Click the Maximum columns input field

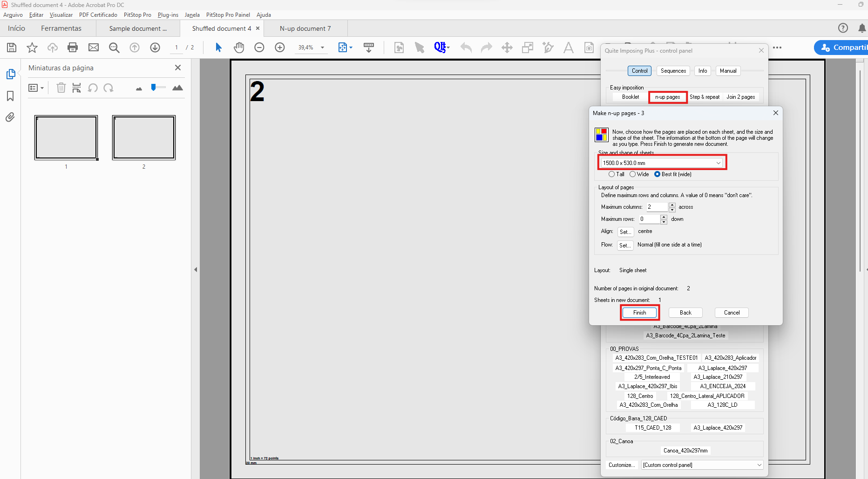657,207
